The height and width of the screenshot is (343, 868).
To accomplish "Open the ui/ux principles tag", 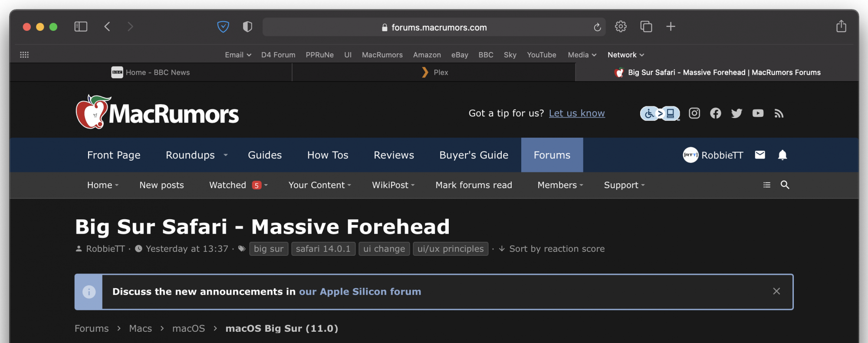I will [x=450, y=249].
